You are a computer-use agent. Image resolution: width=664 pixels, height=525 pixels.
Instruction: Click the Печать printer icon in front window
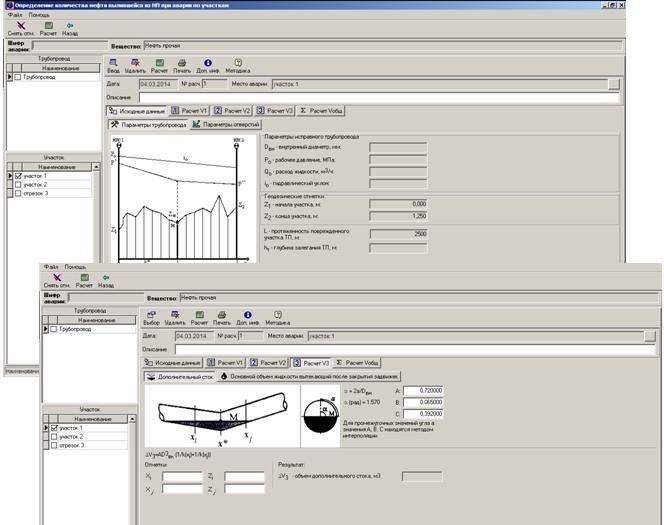(222, 314)
